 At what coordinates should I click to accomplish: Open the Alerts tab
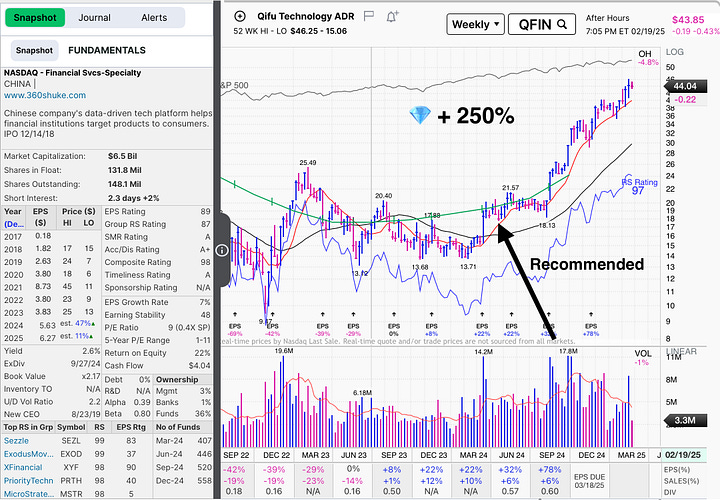pos(154,17)
